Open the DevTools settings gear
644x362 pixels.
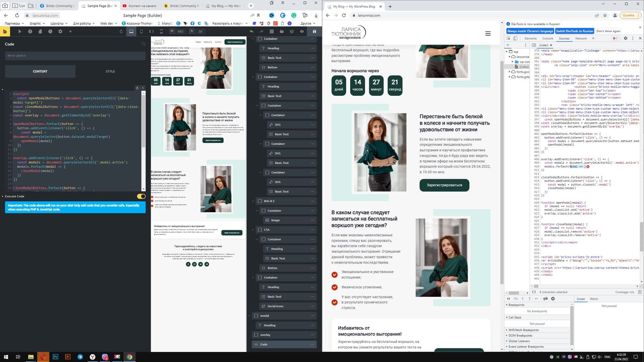[x=626, y=38]
